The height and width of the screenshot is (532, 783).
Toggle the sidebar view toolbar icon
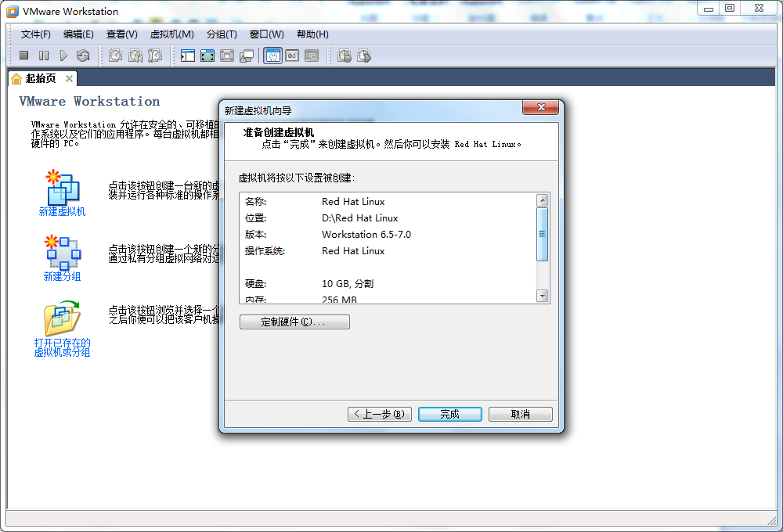(188, 56)
